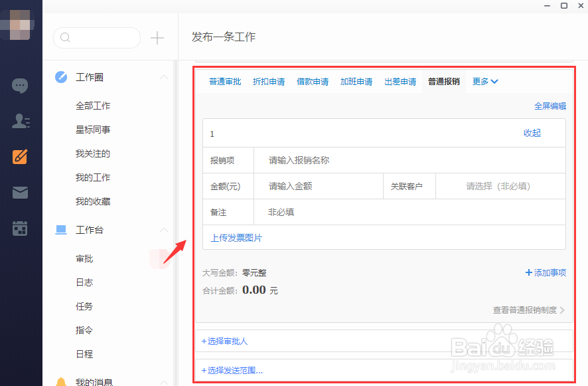This screenshot has width=588, height=386.
Task: Switch to 普通审批 tab
Action: coord(225,82)
